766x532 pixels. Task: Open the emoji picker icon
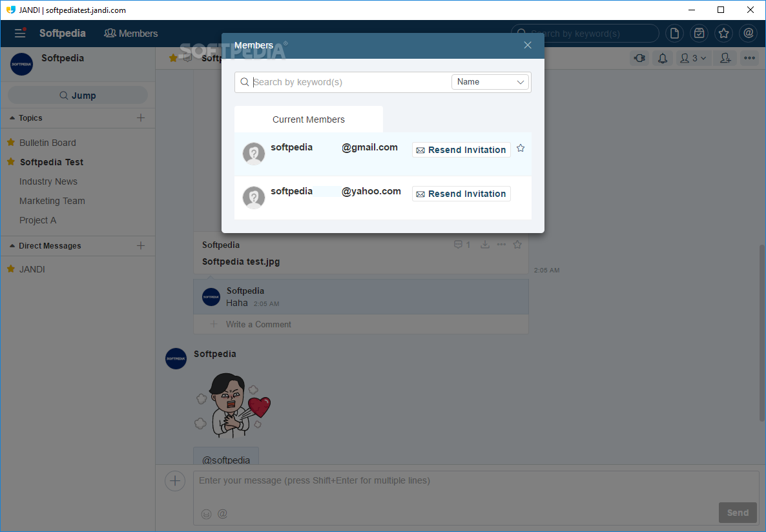coord(206,514)
